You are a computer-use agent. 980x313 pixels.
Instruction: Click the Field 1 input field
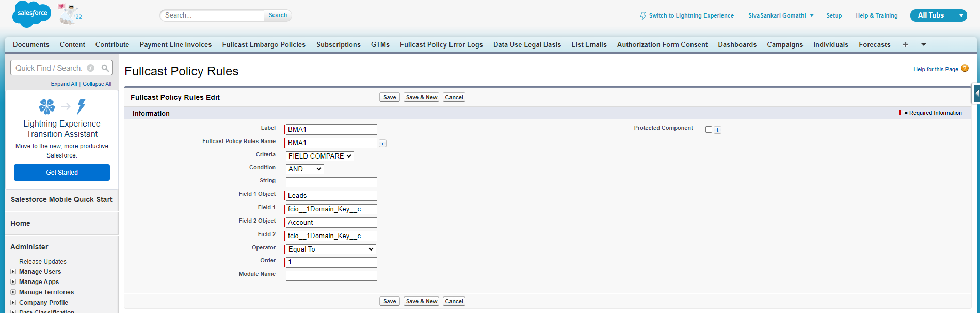pyautogui.click(x=331, y=209)
